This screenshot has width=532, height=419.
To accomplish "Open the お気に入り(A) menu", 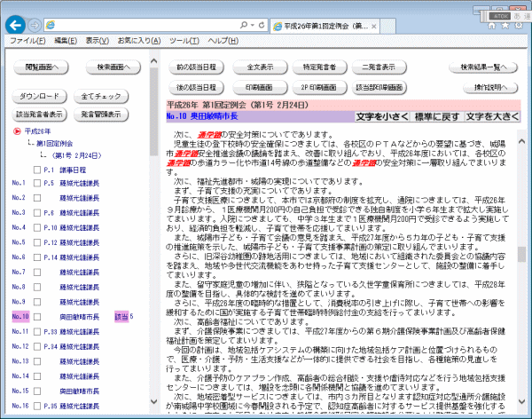I will pos(139,41).
